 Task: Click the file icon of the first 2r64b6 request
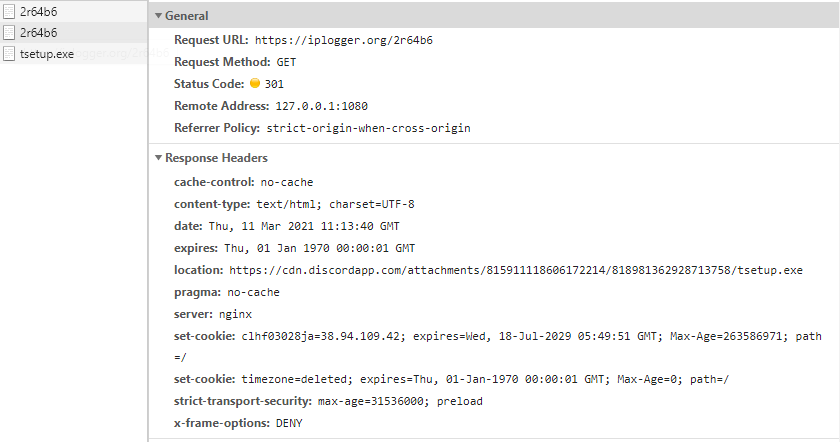tap(9, 13)
